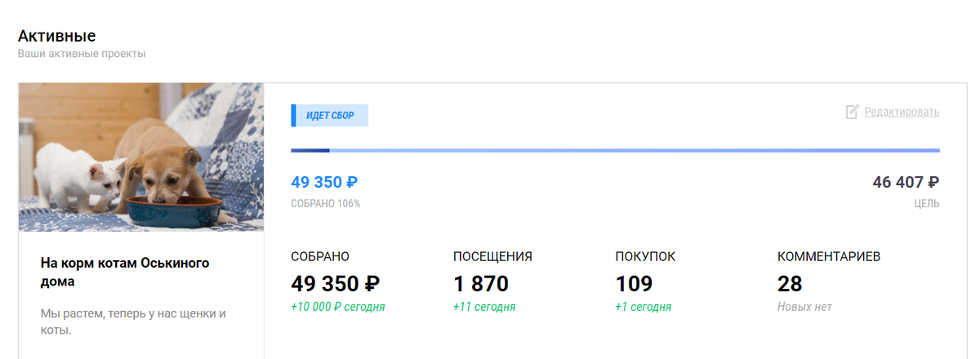
Task: Click the edit pencil icon
Action: pyautogui.click(x=852, y=112)
